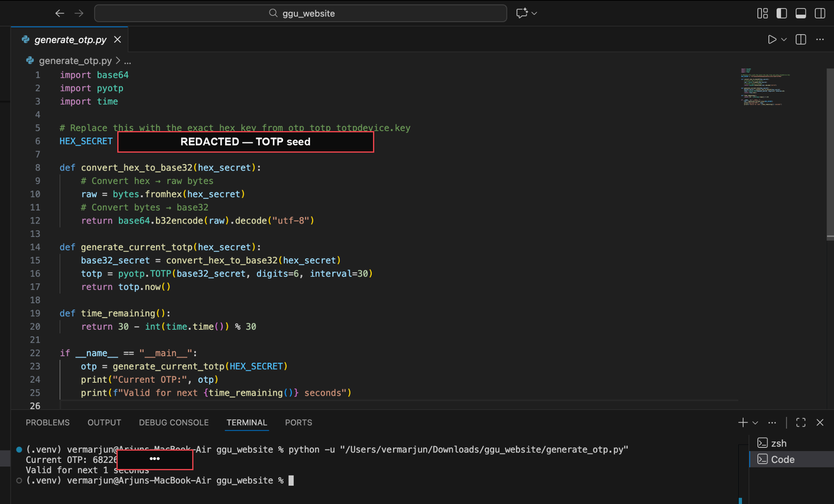This screenshot has height=504, width=834.
Task: Click the pyotp.TOTP assignment line
Action: [x=227, y=273]
